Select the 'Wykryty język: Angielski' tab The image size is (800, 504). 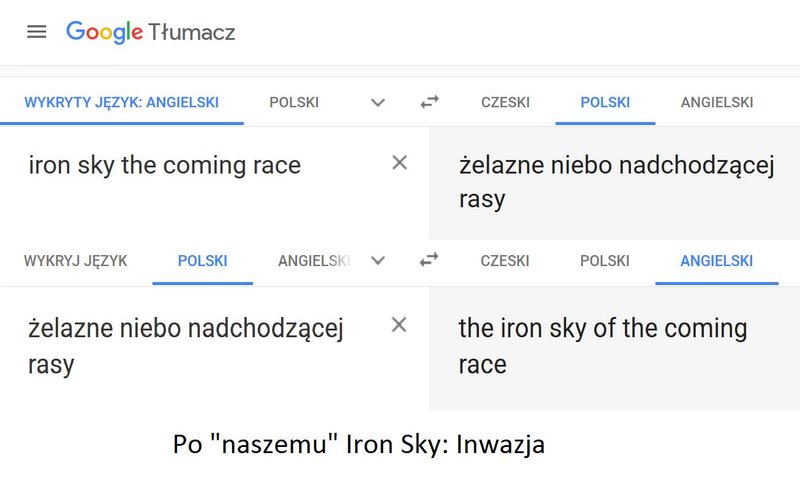(x=121, y=103)
